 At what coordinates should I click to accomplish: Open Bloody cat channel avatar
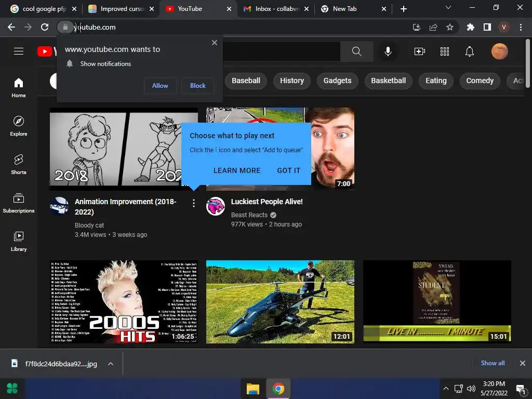(x=59, y=206)
